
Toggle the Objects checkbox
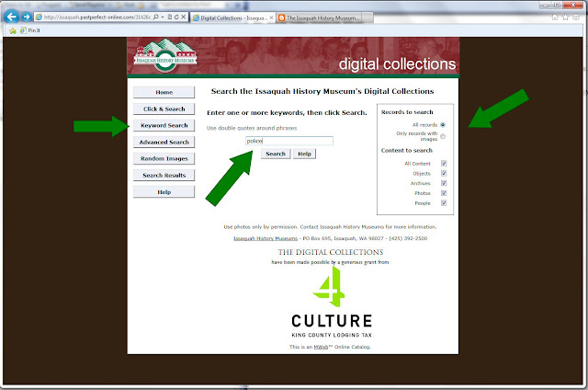pos(444,174)
